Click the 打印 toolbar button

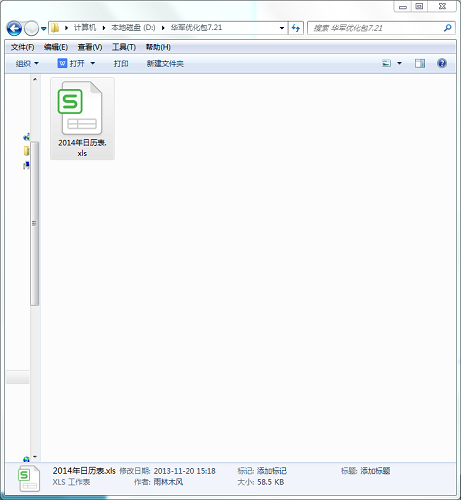click(121, 63)
